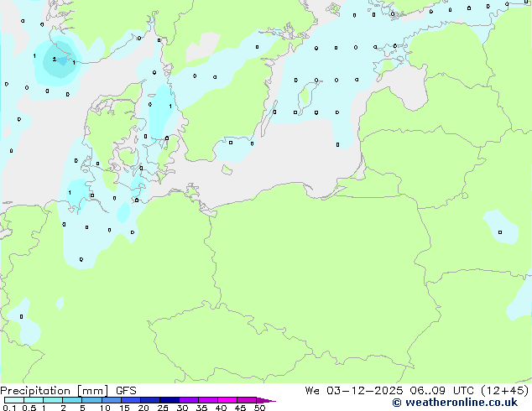Click legend swatch between 45 and 50
This screenshot has height=411, width=532.
(247, 400)
